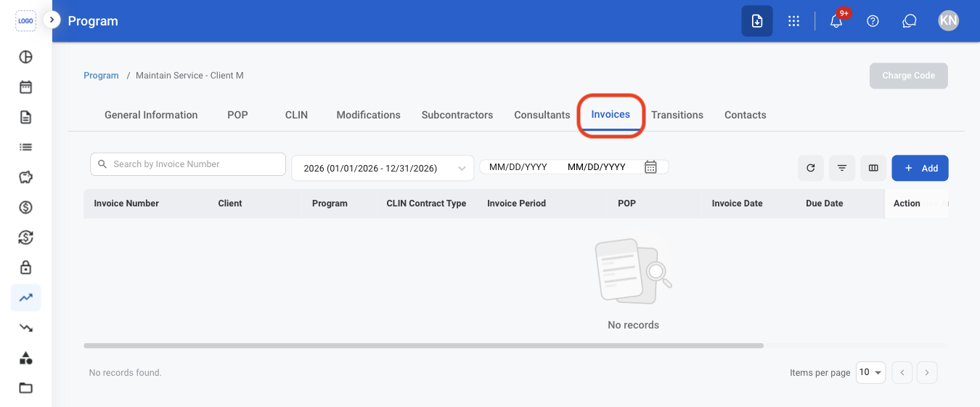Viewport: 980px width, 407px height.
Task: Click the POP column header
Action: [x=626, y=203]
